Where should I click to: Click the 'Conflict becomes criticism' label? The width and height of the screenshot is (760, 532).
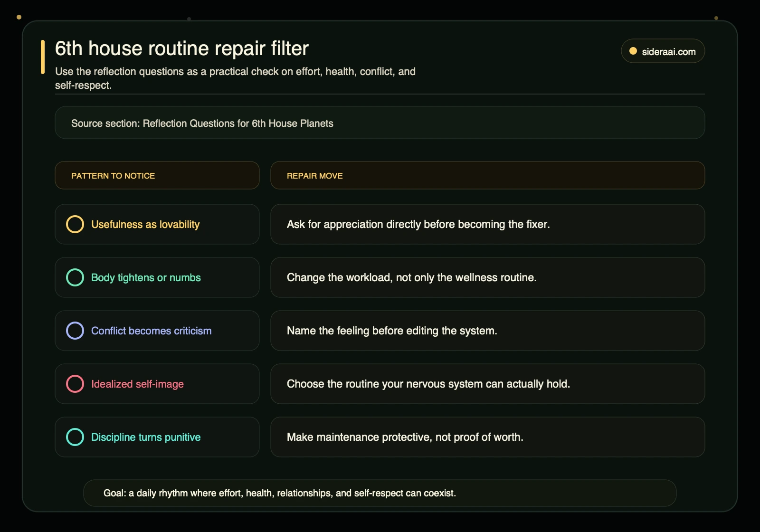[151, 331]
